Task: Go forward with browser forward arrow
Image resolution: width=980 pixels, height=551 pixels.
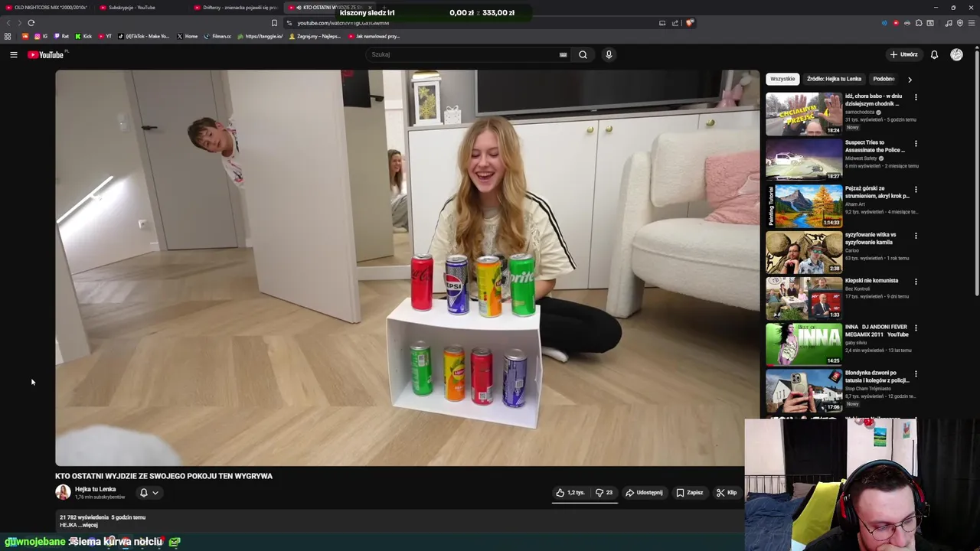Action: click(x=20, y=23)
